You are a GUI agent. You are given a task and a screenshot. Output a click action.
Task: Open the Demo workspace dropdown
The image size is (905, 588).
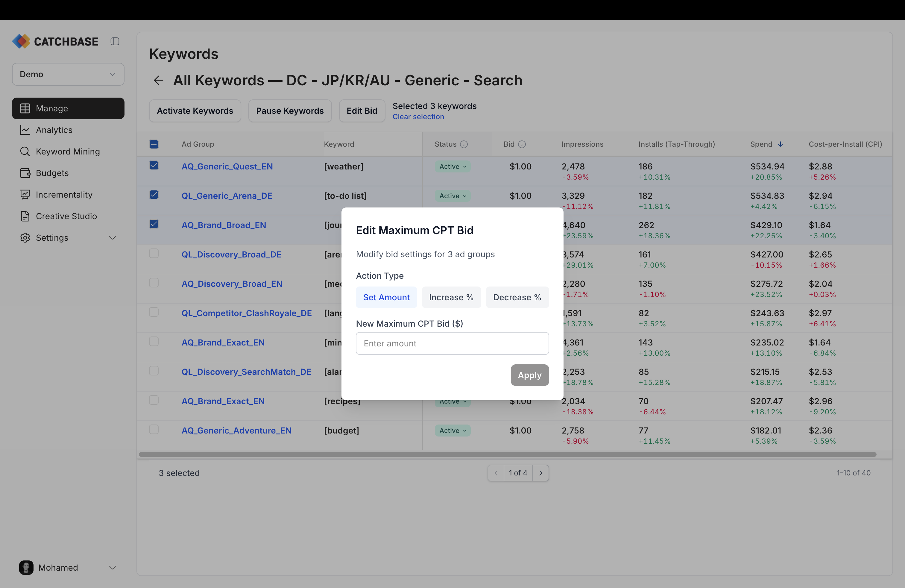[68, 74]
